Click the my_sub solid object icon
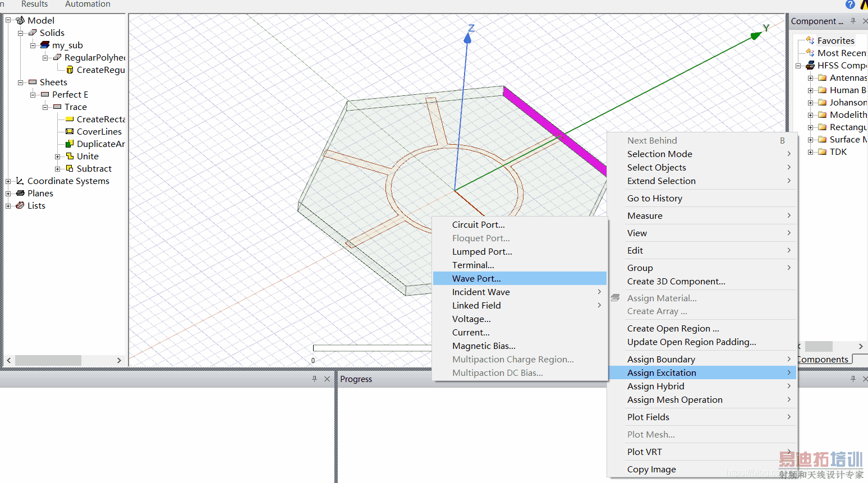 click(x=45, y=45)
